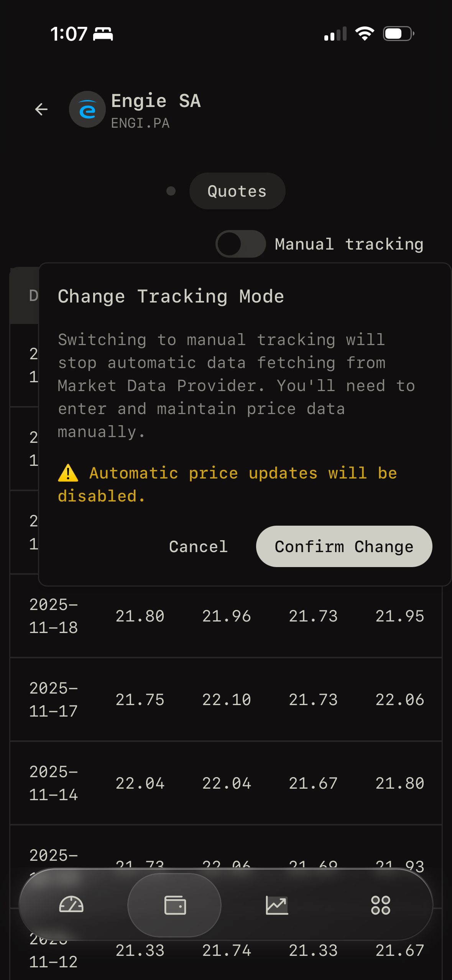Tap the 22.06 value for 2025-11-17
Image resolution: width=452 pixels, height=980 pixels.
coord(399,700)
